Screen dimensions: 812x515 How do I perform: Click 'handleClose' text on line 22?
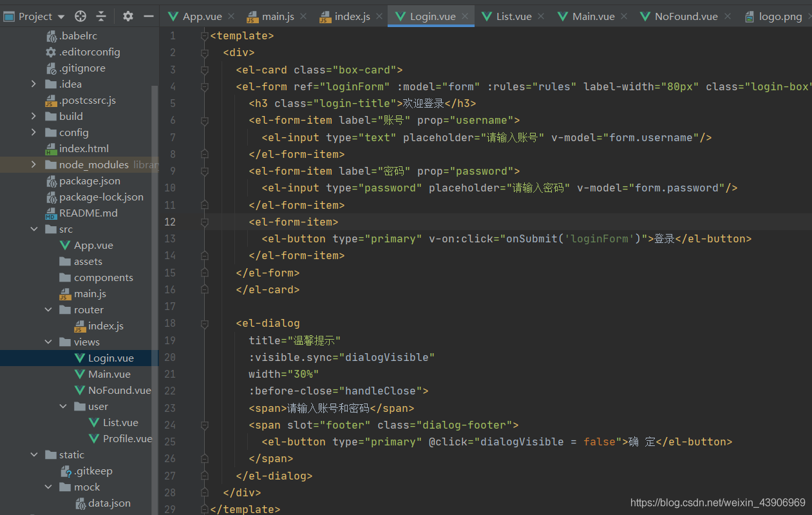(x=381, y=391)
